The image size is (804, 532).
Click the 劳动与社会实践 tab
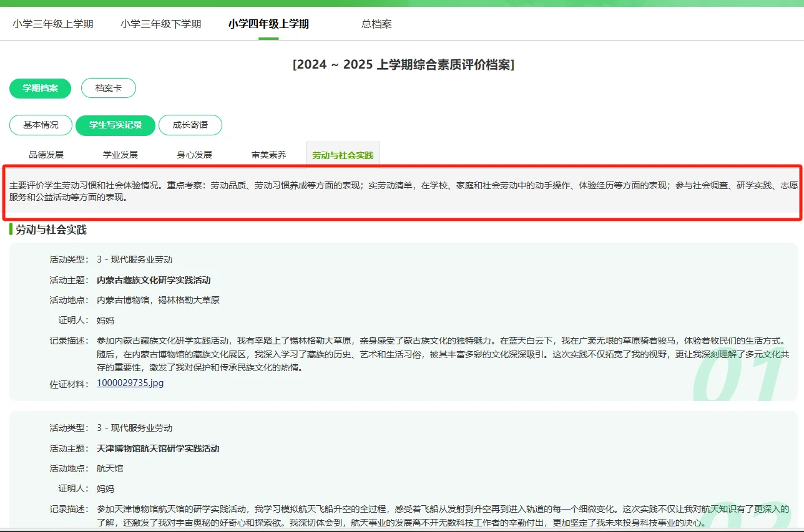pos(342,154)
